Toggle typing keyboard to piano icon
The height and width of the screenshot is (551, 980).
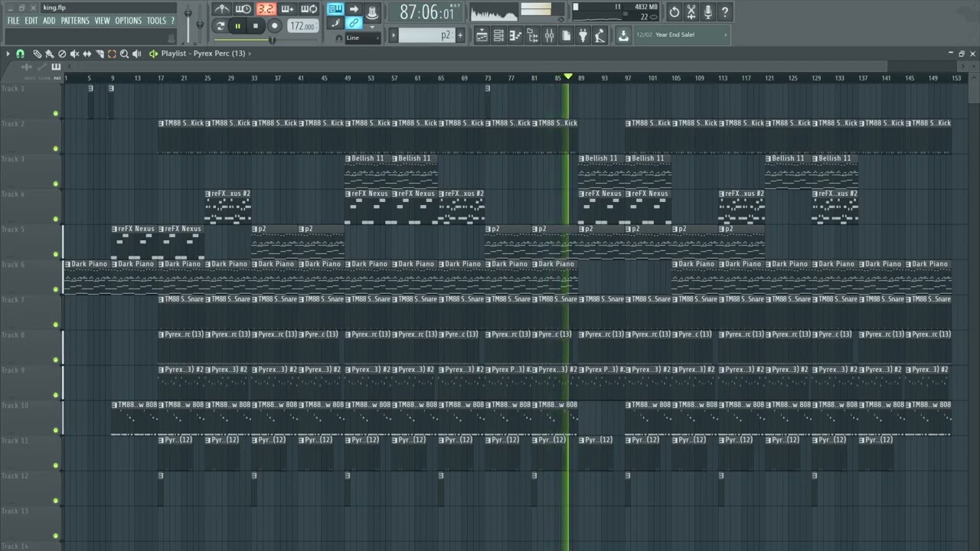click(335, 9)
